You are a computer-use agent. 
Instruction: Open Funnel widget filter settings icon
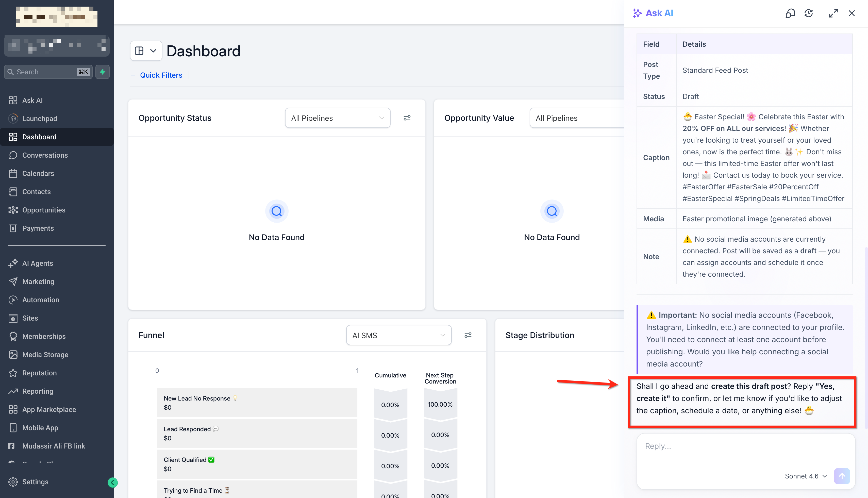(x=468, y=335)
